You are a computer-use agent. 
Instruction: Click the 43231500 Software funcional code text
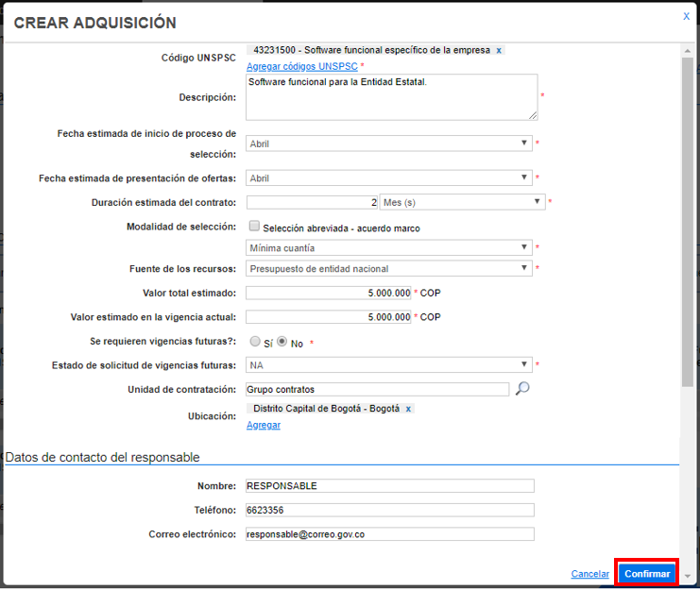click(371, 50)
